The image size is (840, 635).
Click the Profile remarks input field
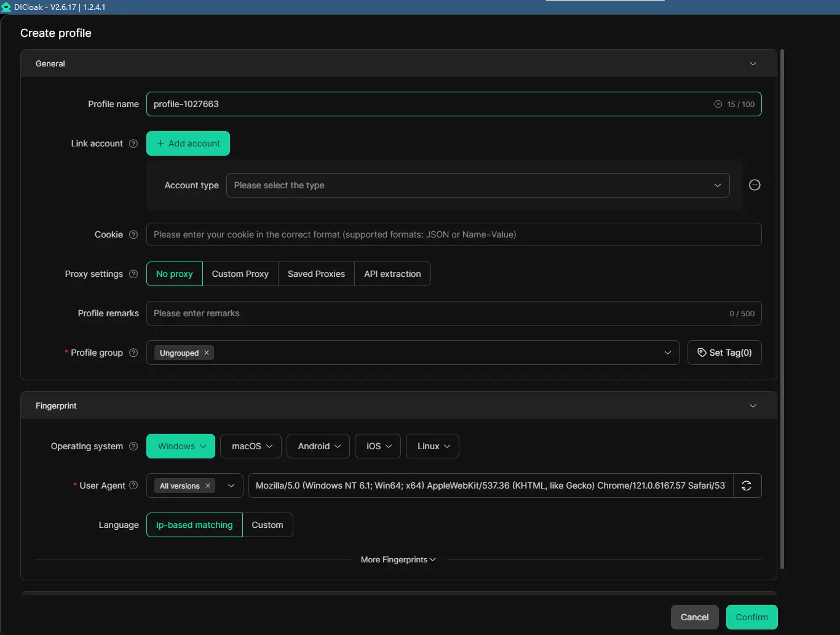[437, 313]
